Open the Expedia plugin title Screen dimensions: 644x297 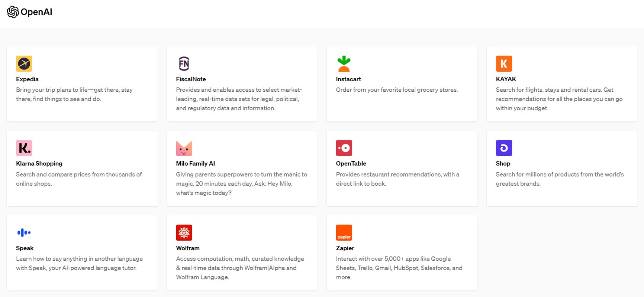pyautogui.click(x=27, y=79)
